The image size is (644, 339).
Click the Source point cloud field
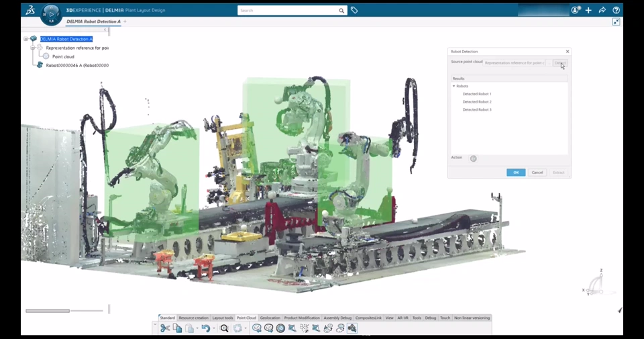515,63
